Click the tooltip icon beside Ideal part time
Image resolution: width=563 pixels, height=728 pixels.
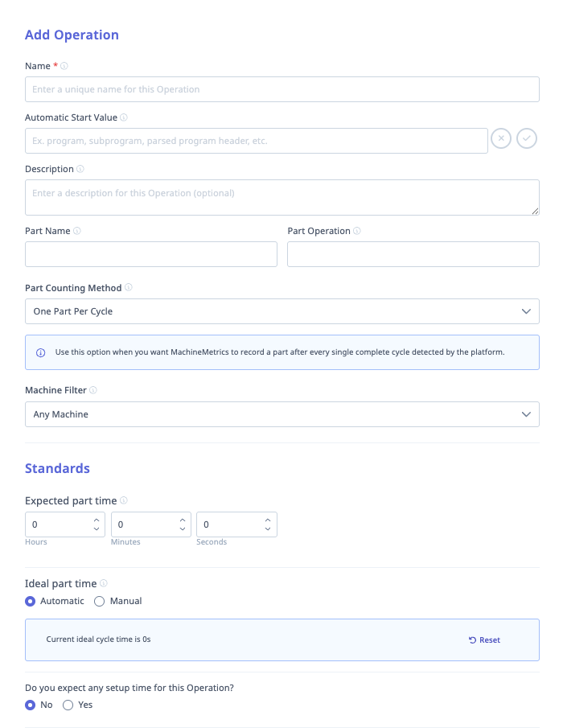coord(101,583)
